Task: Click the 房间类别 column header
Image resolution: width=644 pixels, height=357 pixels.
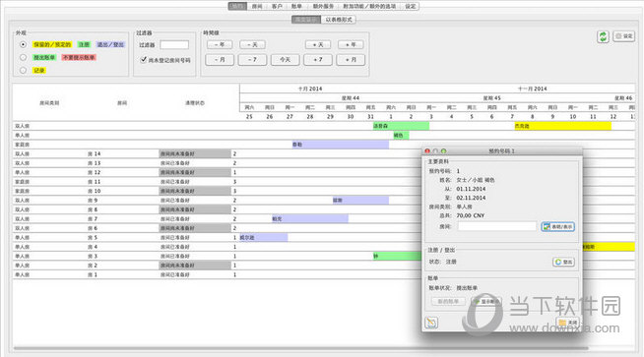Action: (x=49, y=103)
